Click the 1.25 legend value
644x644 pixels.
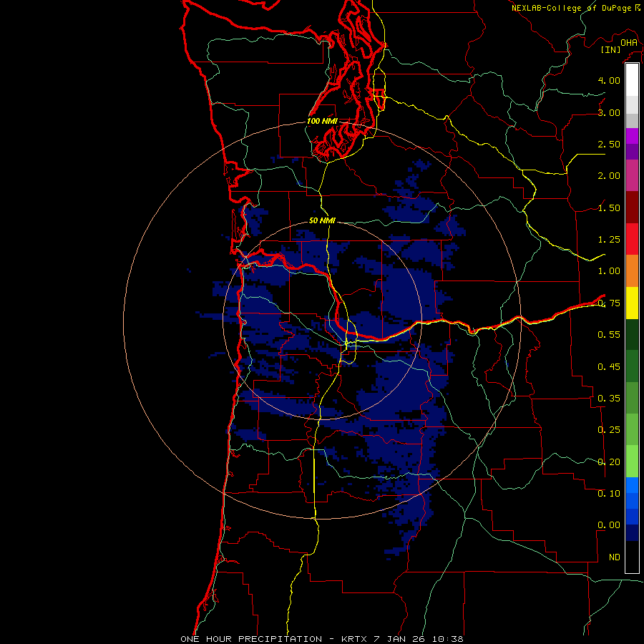tap(609, 240)
